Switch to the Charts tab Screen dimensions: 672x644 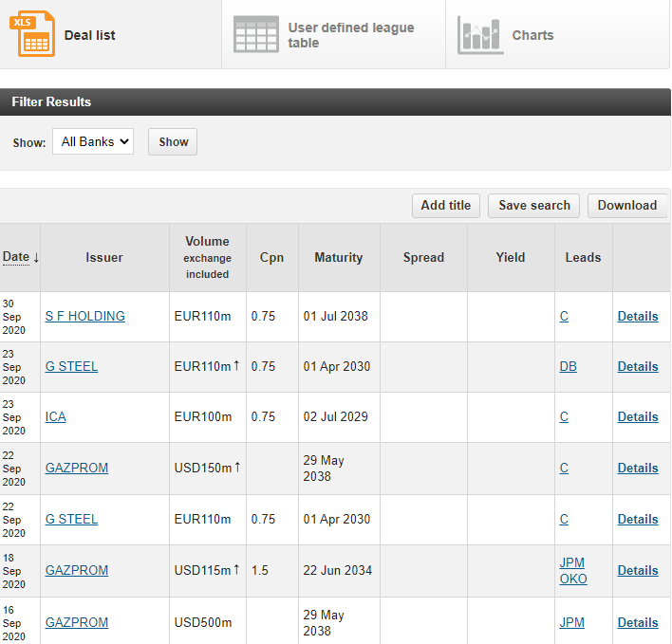coord(557,34)
